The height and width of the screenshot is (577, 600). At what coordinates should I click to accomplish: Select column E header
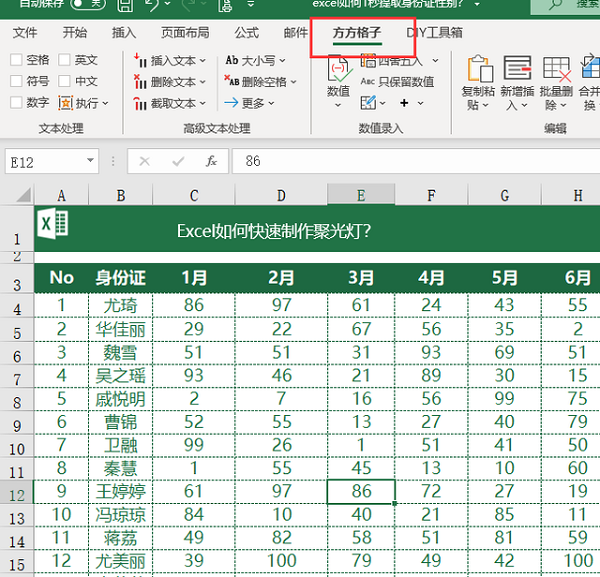pyautogui.click(x=360, y=196)
